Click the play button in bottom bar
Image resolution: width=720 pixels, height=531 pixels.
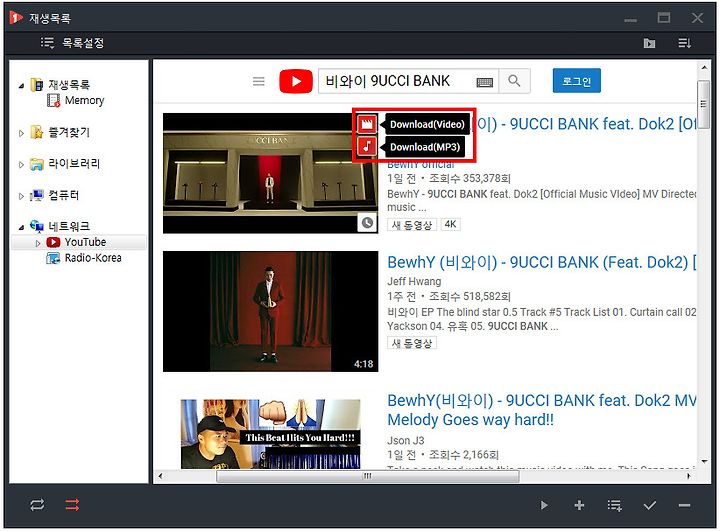(x=544, y=505)
